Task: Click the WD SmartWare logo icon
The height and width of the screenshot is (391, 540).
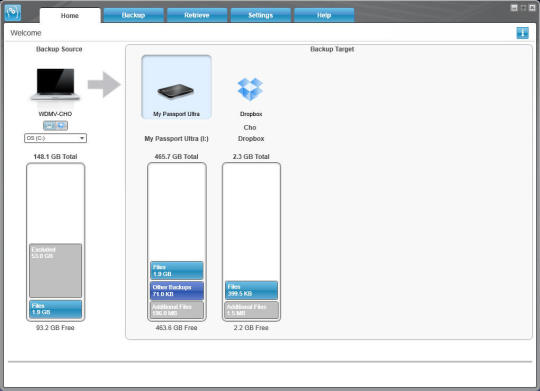Action: click(x=13, y=12)
